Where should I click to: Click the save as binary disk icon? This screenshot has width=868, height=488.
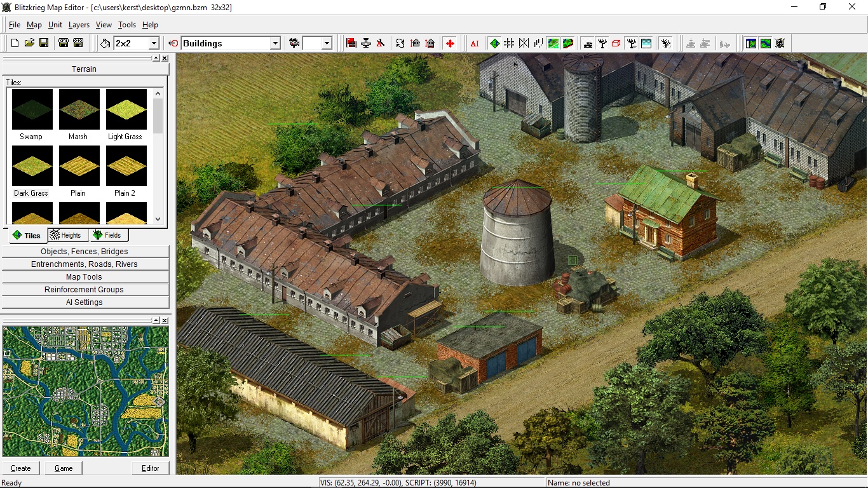[x=78, y=43]
